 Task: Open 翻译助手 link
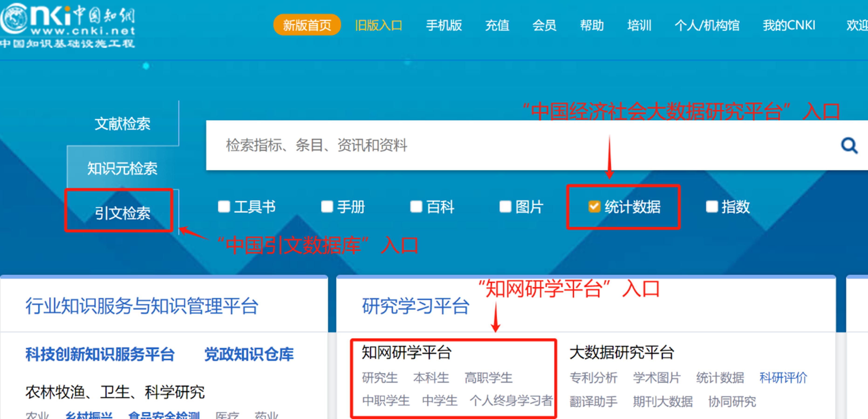coord(593,402)
